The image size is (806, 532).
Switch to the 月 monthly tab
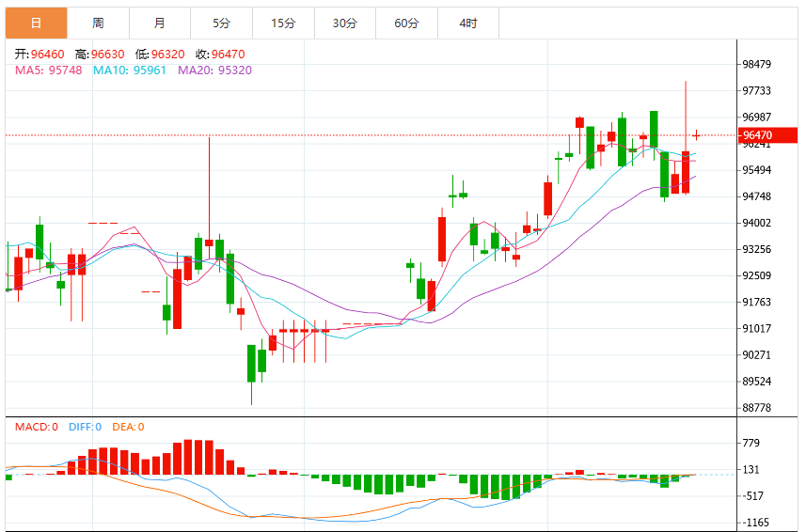click(x=160, y=23)
